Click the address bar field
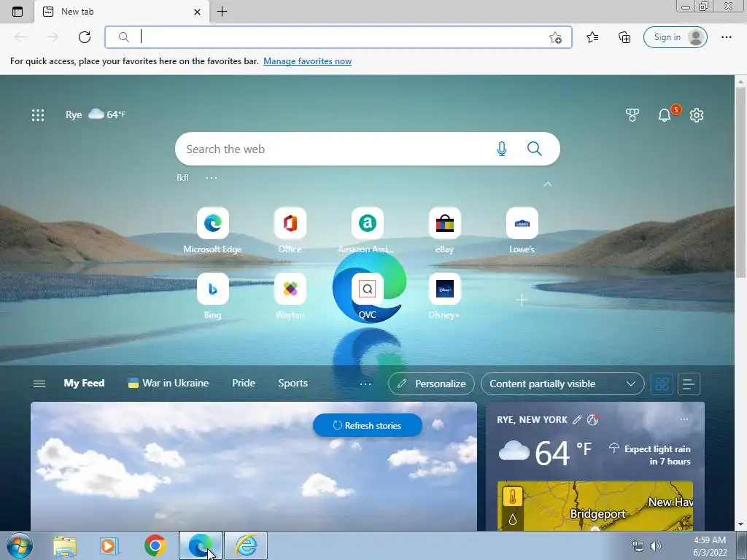Image resolution: width=747 pixels, height=560 pixels. [338, 37]
